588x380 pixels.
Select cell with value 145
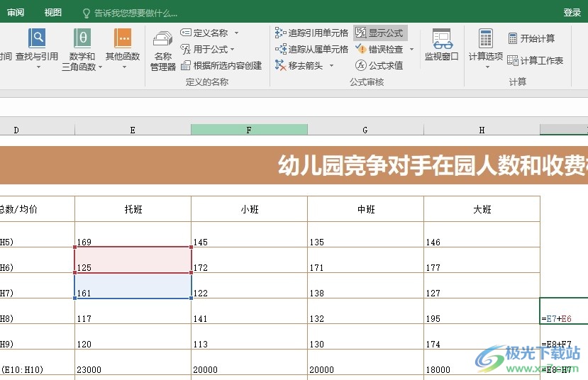(249, 234)
